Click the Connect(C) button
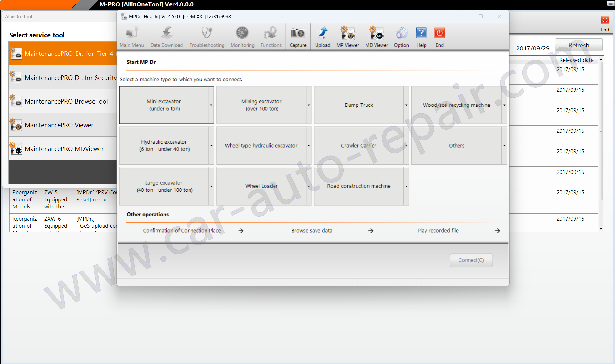615x364 pixels. (471, 260)
